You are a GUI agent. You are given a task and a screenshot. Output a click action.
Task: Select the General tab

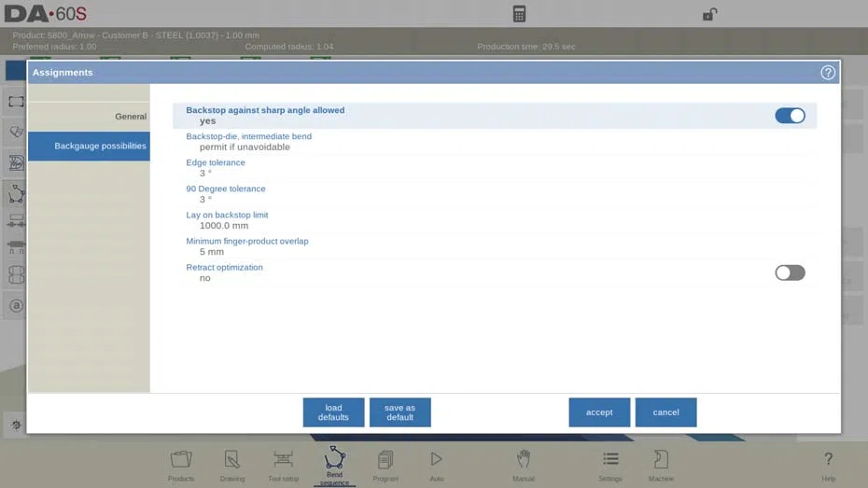tap(89, 117)
